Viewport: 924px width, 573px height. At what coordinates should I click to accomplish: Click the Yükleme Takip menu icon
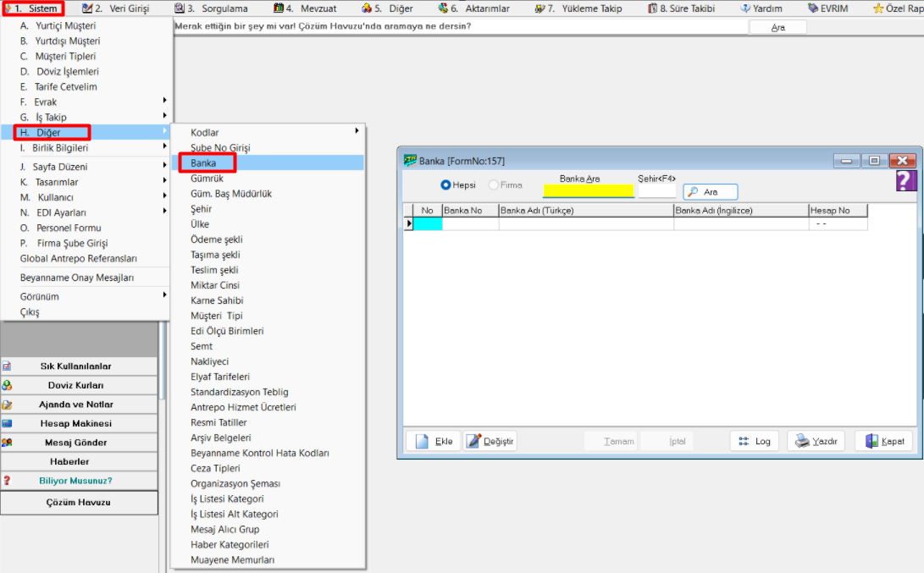[539, 8]
